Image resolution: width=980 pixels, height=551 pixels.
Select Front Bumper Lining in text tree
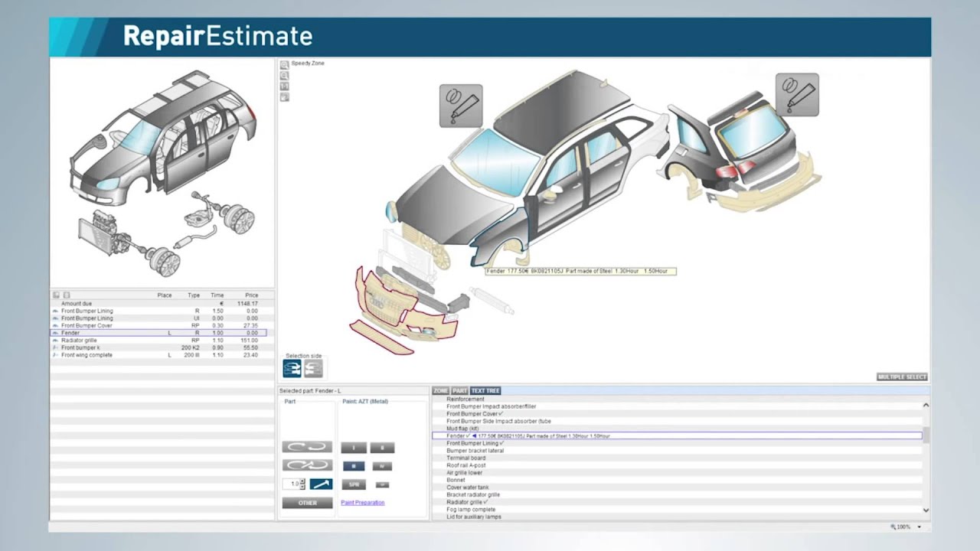click(475, 443)
